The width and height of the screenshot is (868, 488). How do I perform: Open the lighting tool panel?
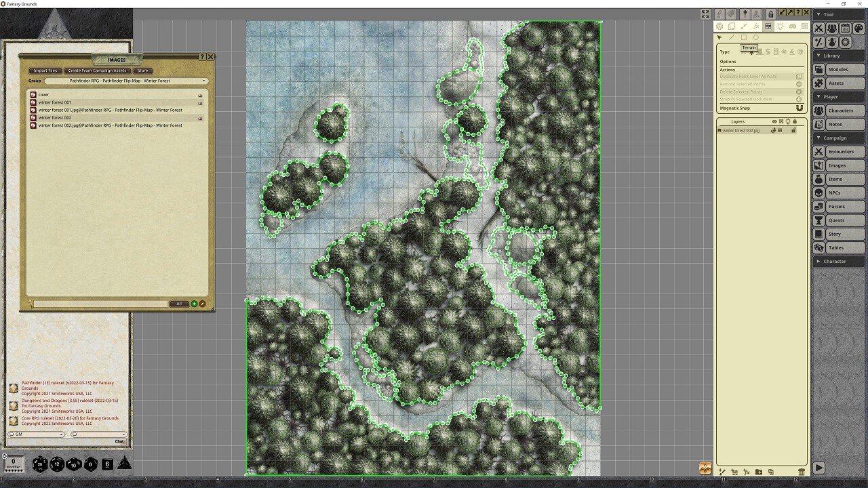click(x=781, y=26)
